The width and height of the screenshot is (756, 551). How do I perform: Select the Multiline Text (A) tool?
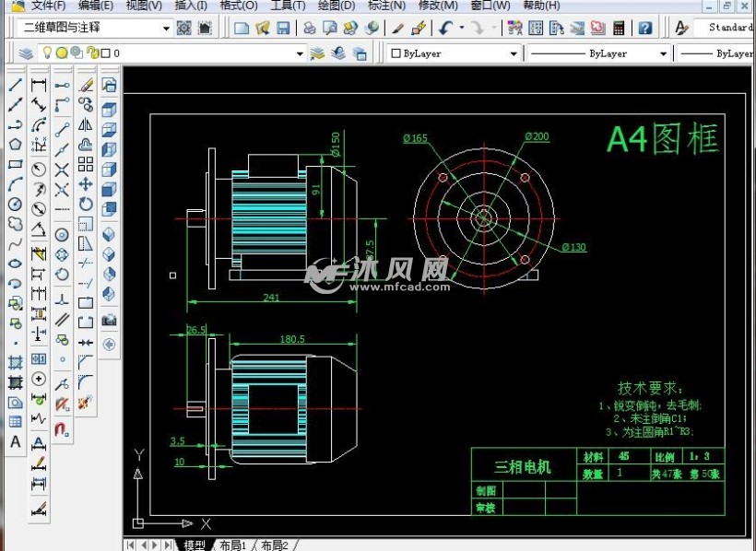[16, 442]
